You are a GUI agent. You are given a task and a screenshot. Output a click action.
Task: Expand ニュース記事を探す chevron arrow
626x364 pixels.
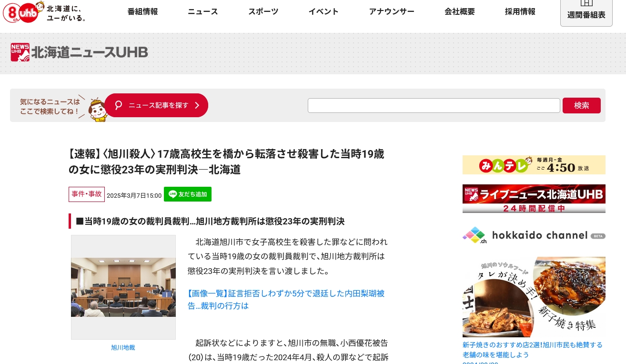tap(197, 105)
